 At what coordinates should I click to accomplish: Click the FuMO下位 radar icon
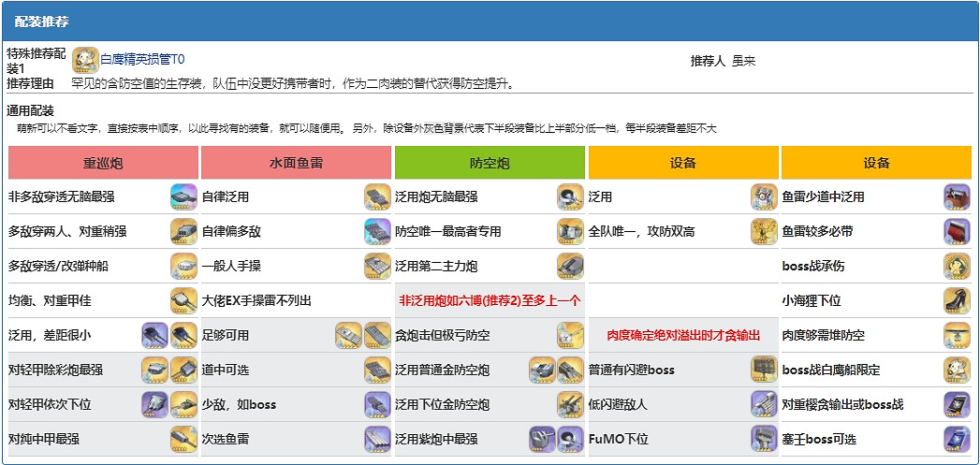(764, 439)
